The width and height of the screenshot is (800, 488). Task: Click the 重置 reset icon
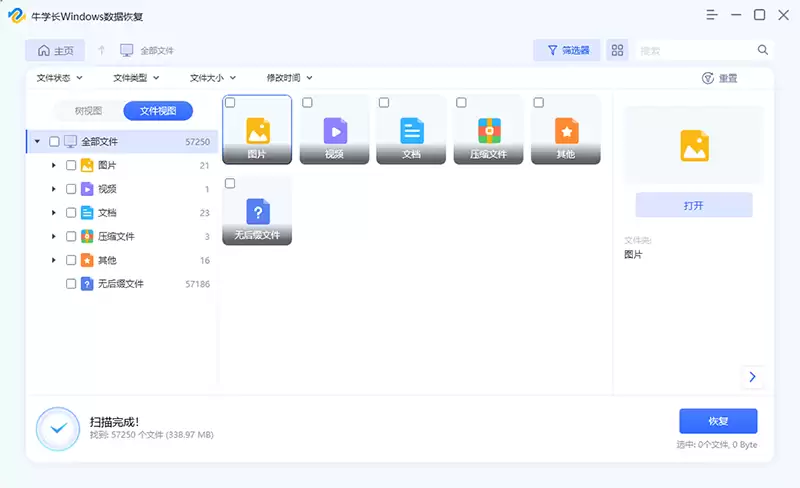pos(708,78)
